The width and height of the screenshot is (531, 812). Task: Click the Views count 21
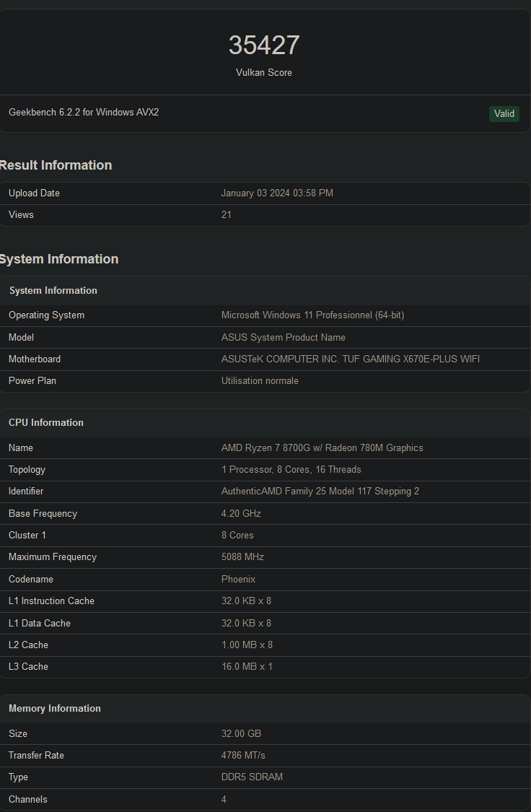(x=226, y=215)
